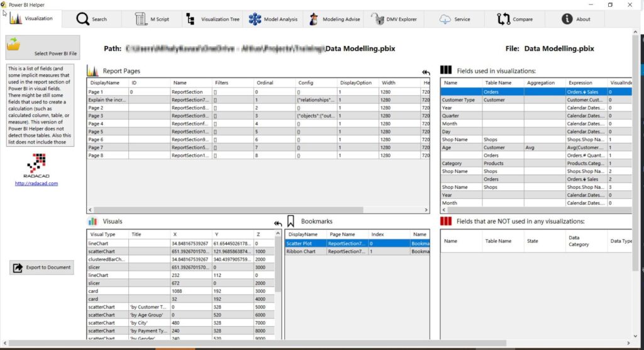644x350 pixels.
Task: Click the Bookmarks ribbon icon
Action: [x=291, y=222]
